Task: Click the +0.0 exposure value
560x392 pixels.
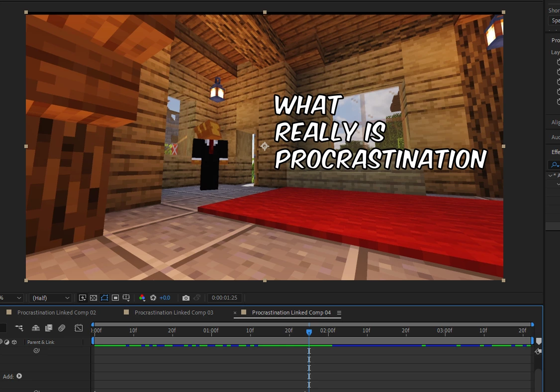Action: coord(165,298)
